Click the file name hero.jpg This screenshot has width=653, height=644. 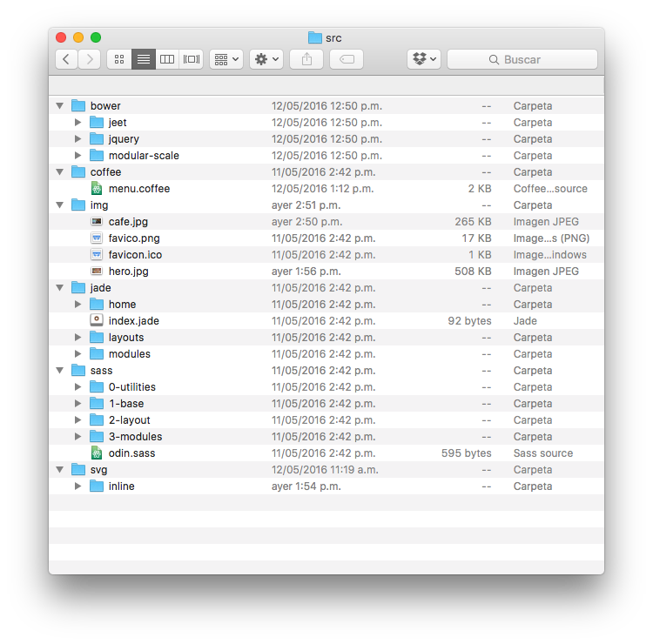pyautogui.click(x=129, y=272)
